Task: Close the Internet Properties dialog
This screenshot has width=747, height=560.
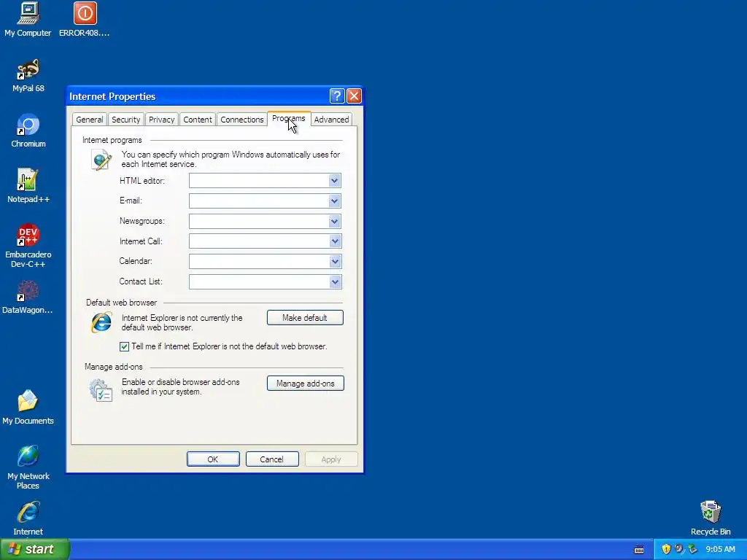Action: pos(354,96)
